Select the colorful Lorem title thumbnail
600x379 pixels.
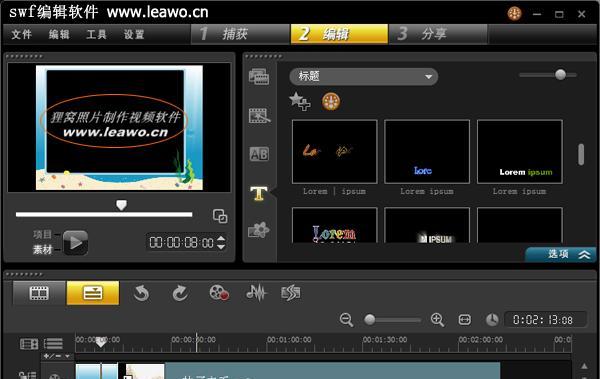click(334, 225)
